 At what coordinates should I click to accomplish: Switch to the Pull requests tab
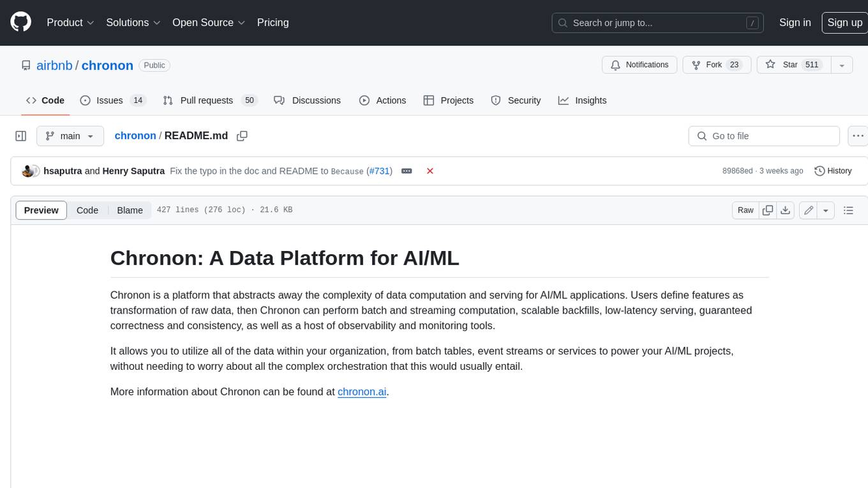pos(210,100)
